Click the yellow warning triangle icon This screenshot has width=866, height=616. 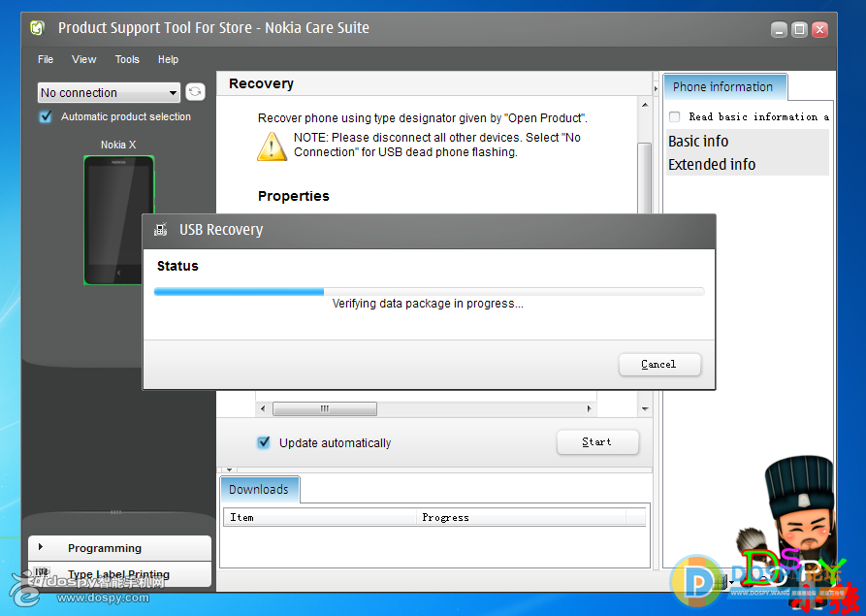tap(272, 146)
